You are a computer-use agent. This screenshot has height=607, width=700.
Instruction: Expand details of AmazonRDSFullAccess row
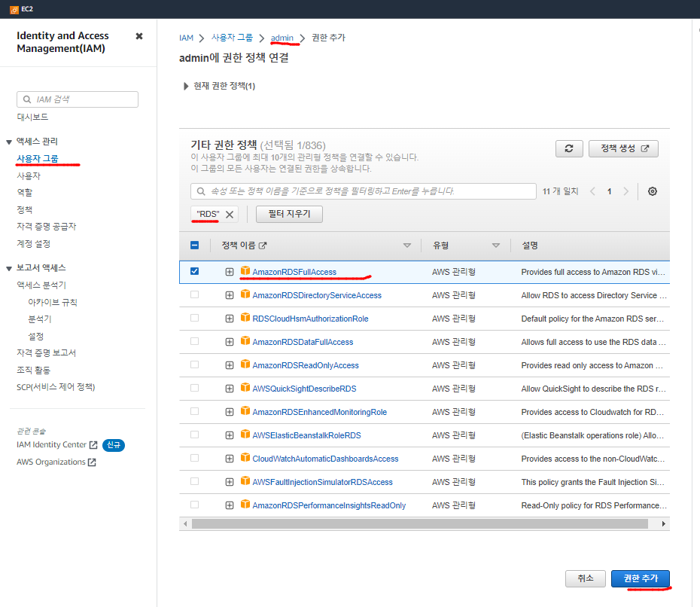pos(230,272)
